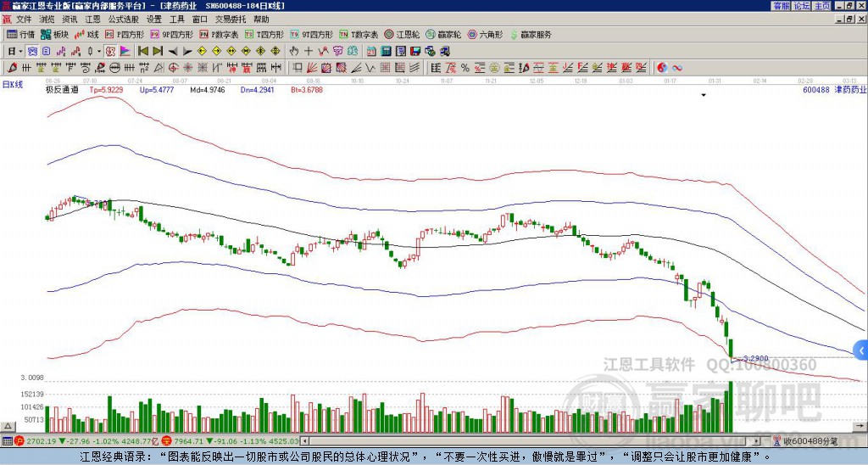This screenshot has width=868, height=465.
Task: Click the 客服 customer service button
Action: coord(782,6)
